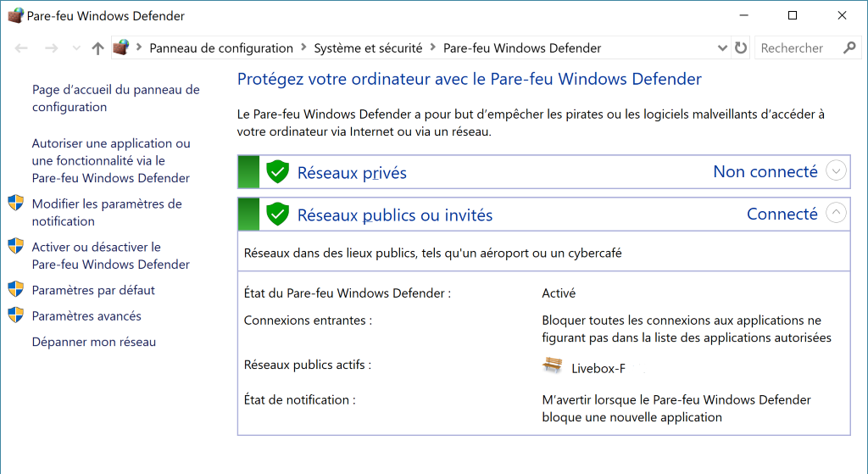
Task: Click the Back navigation arrow
Action: pos(21,48)
